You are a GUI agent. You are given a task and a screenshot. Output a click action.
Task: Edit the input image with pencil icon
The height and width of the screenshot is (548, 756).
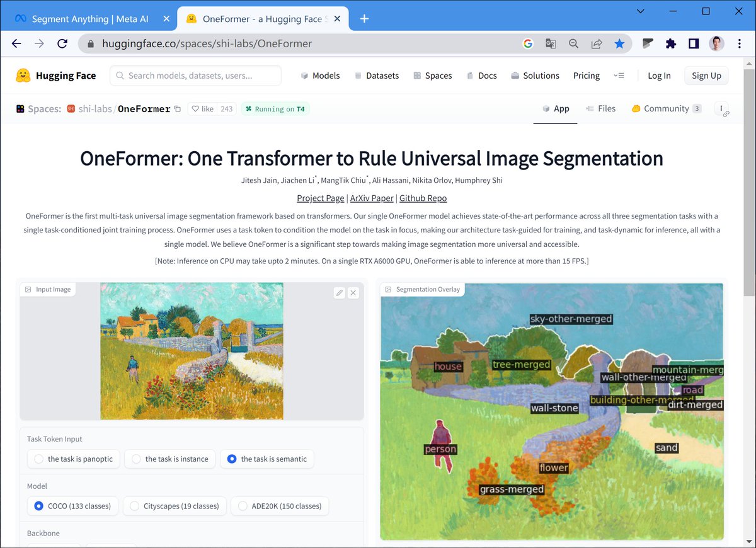pos(340,293)
